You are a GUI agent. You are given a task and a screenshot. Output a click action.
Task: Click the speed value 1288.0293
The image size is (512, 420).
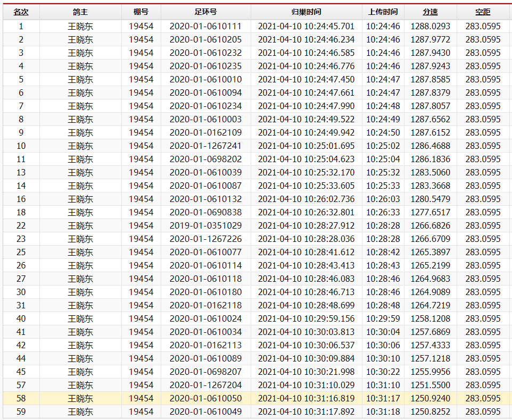430,26
